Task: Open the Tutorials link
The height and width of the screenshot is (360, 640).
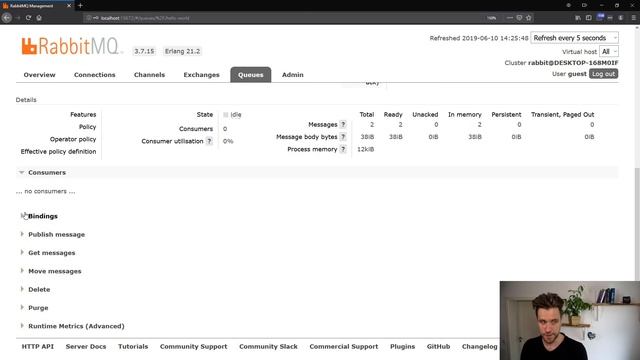Action: click(133, 347)
